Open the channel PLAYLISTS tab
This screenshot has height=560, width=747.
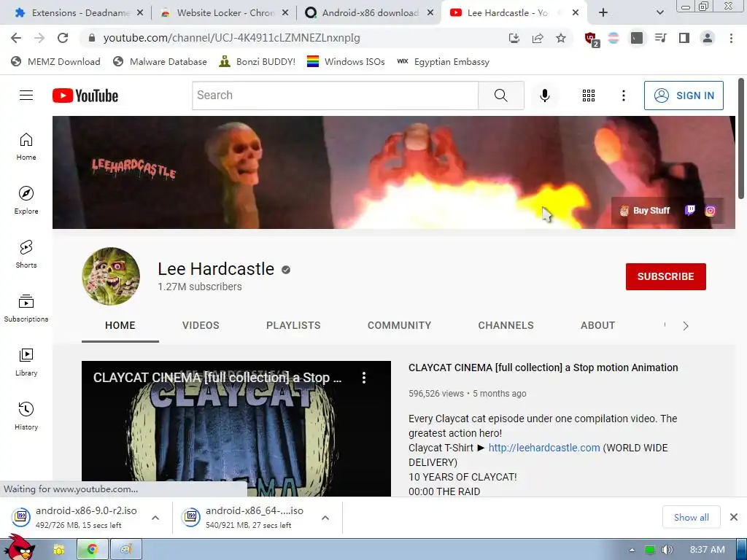pyautogui.click(x=293, y=325)
